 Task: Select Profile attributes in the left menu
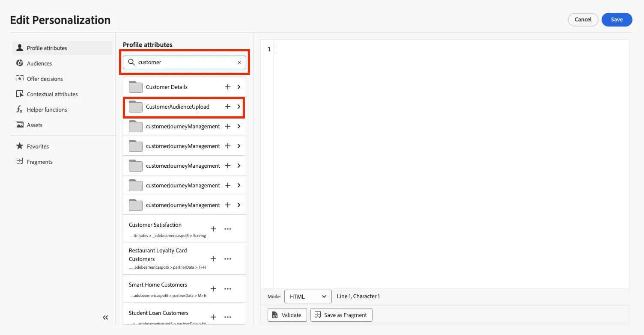(63, 48)
